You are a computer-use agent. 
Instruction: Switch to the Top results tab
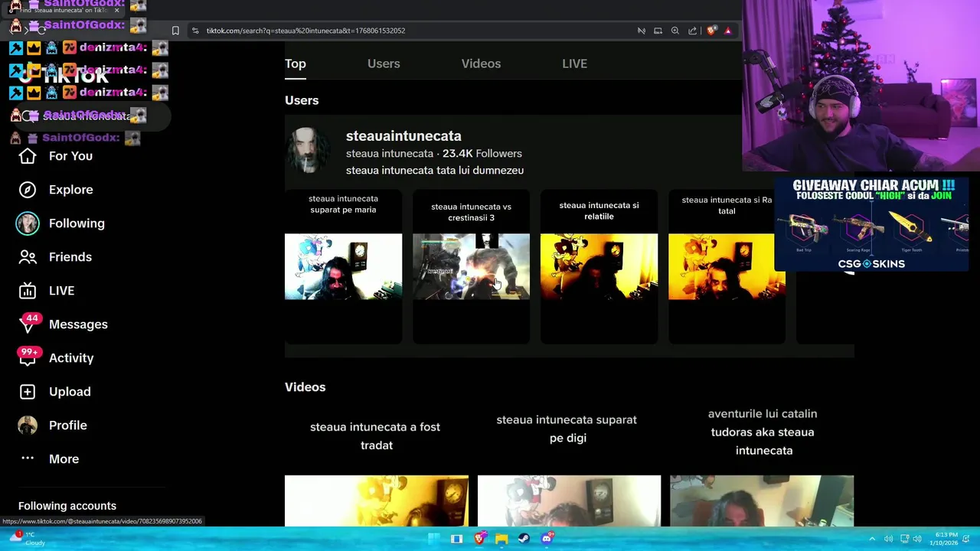[x=296, y=64]
